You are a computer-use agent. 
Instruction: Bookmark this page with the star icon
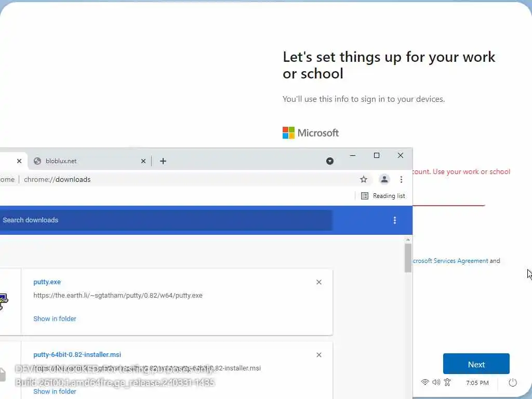363,179
